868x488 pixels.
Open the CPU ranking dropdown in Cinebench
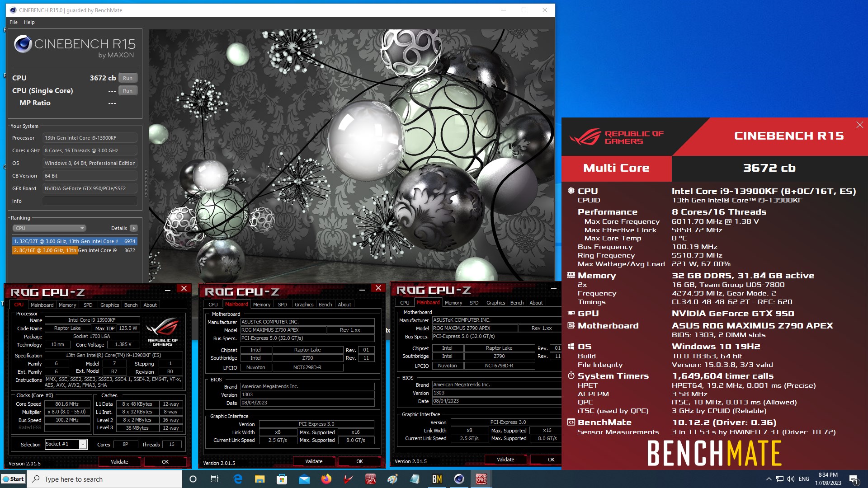49,228
